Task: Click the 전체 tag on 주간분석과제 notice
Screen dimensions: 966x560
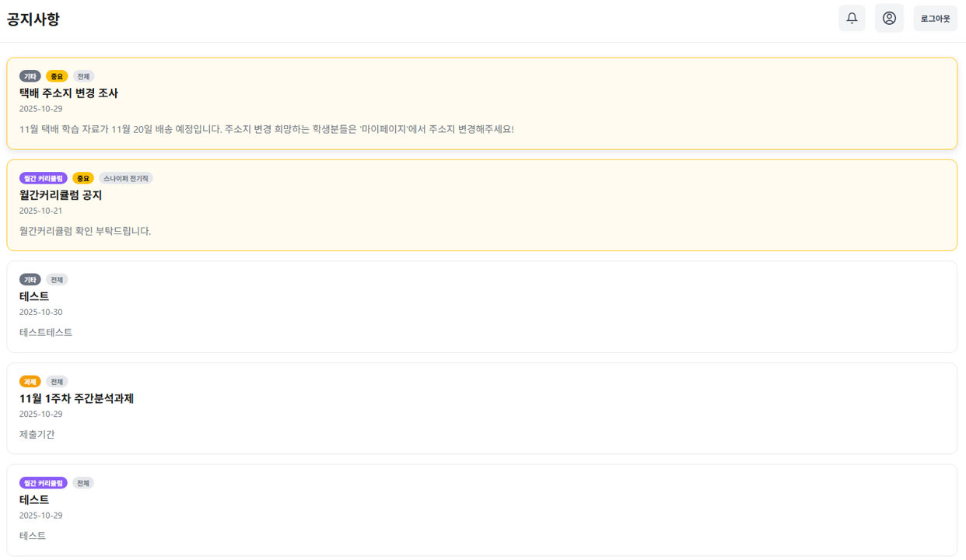Action: (x=57, y=382)
